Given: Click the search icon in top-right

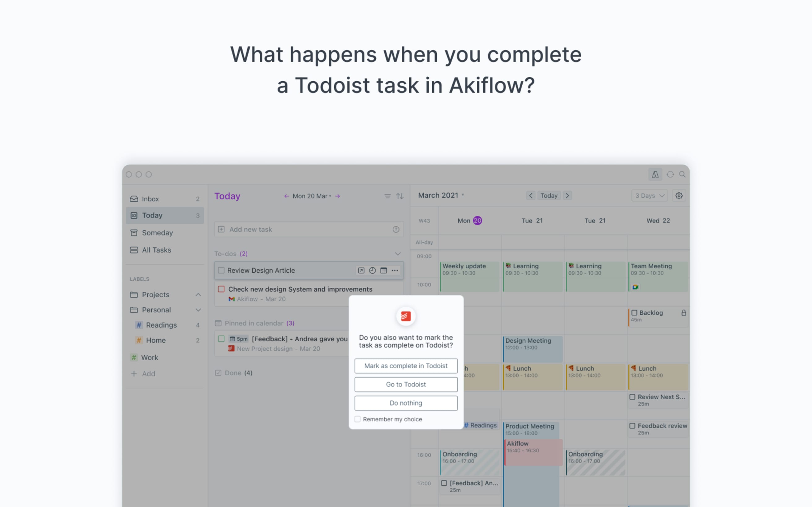Looking at the screenshot, I should click(x=682, y=174).
